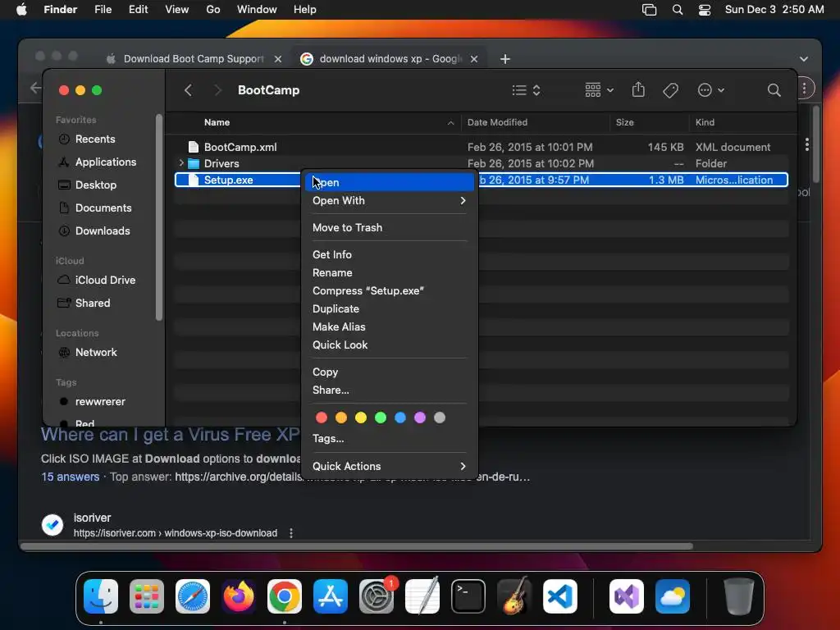
Task: Expand the Drivers folder disclosure triangle
Action: point(181,163)
